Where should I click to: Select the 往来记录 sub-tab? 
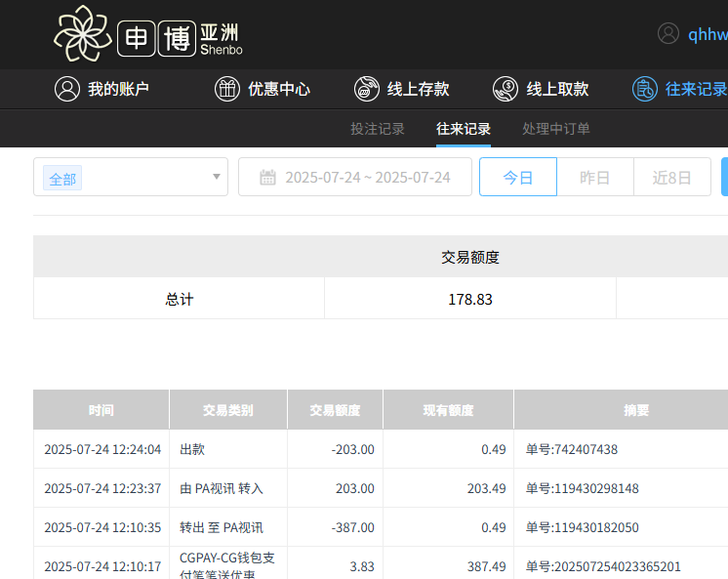(464, 129)
